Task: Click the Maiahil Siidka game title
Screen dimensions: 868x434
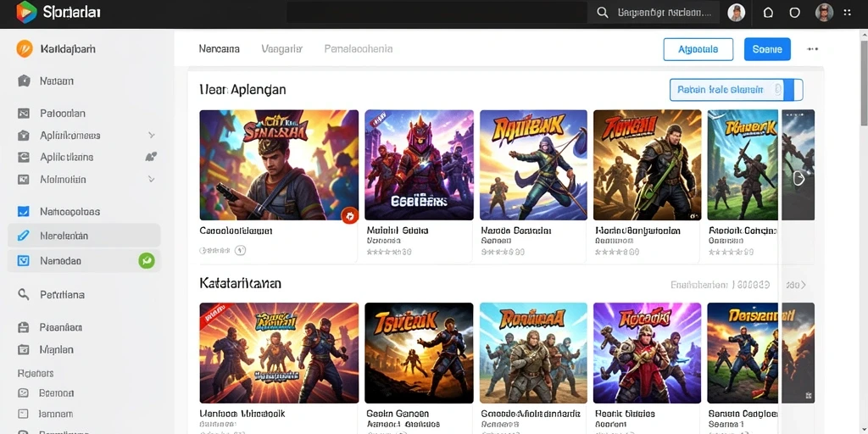Action: (x=398, y=231)
